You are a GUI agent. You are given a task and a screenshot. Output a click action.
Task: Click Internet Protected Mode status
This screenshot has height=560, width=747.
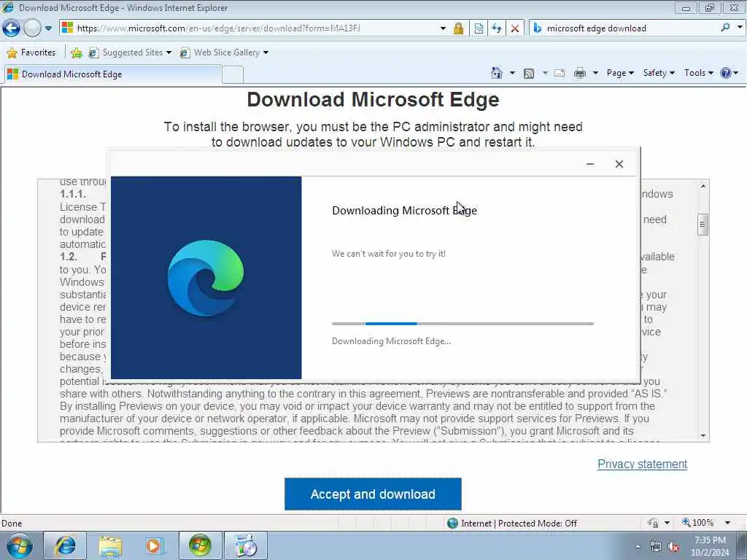(x=513, y=524)
